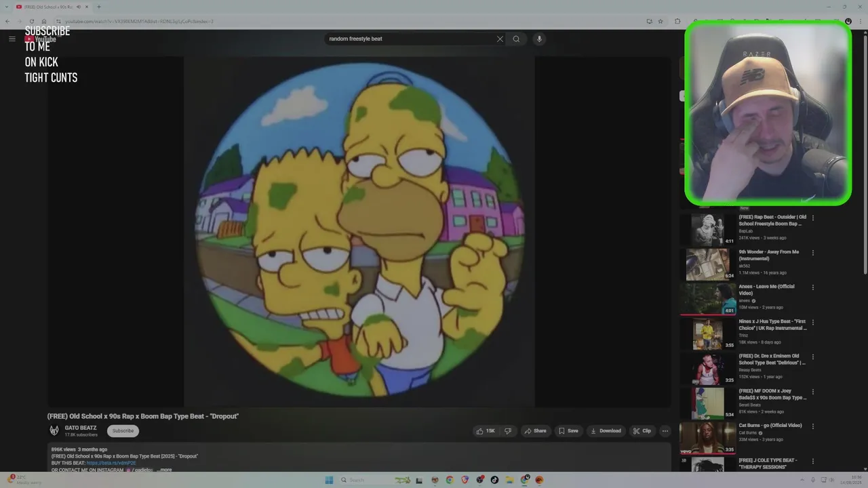Image resolution: width=868 pixels, height=488 pixels.
Task: Open '9th Wonder - Away From Me' thumbnail
Action: click(x=708, y=264)
